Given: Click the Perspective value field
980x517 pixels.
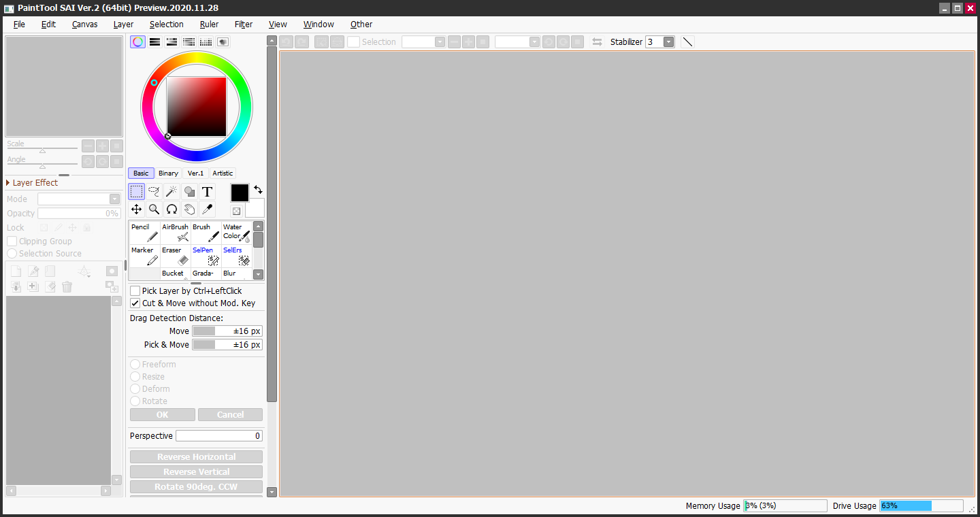Looking at the screenshot, I should (218, 436).
